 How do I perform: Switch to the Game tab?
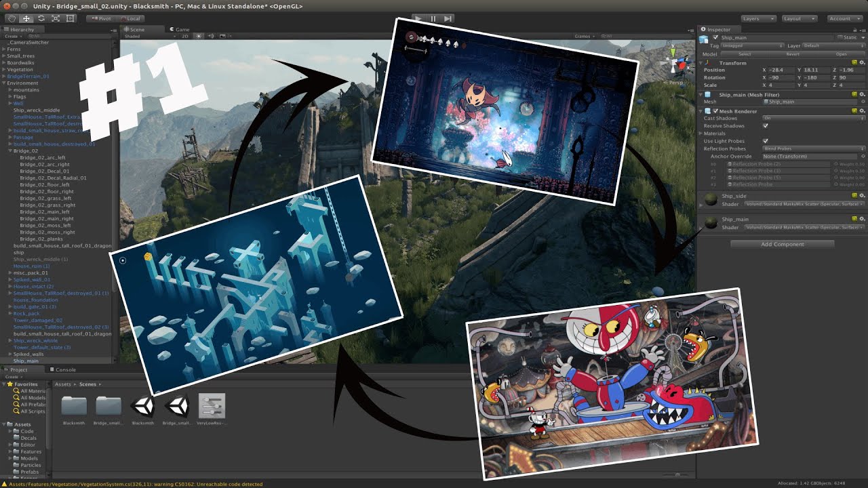pos(180,29)
